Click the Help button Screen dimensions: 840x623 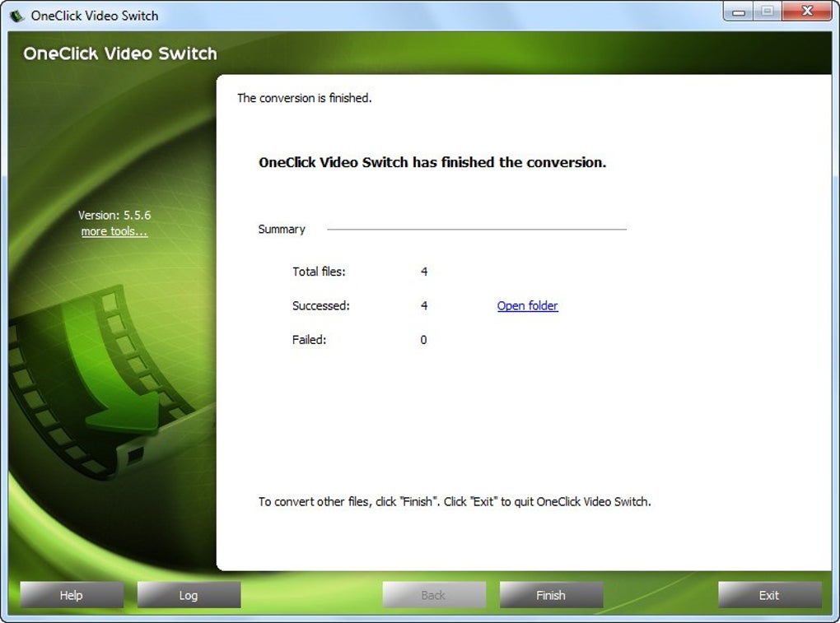click(71, 594)
